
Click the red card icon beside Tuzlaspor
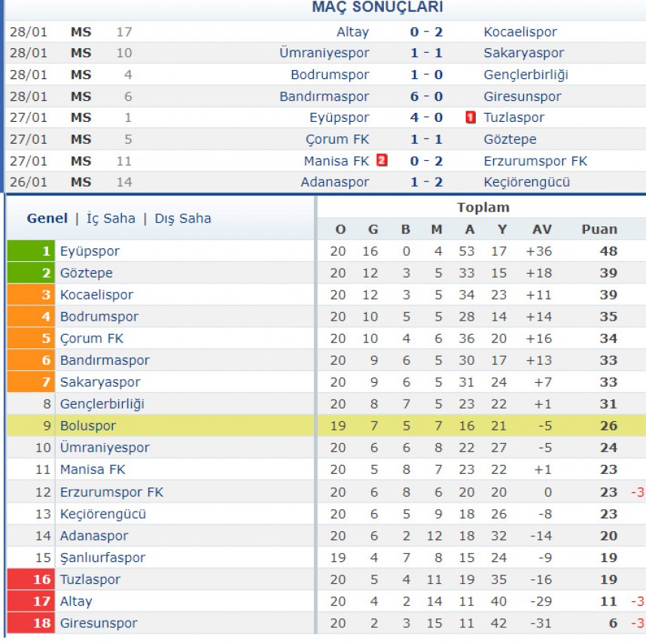pyautogui.click(x=470, y=118)
